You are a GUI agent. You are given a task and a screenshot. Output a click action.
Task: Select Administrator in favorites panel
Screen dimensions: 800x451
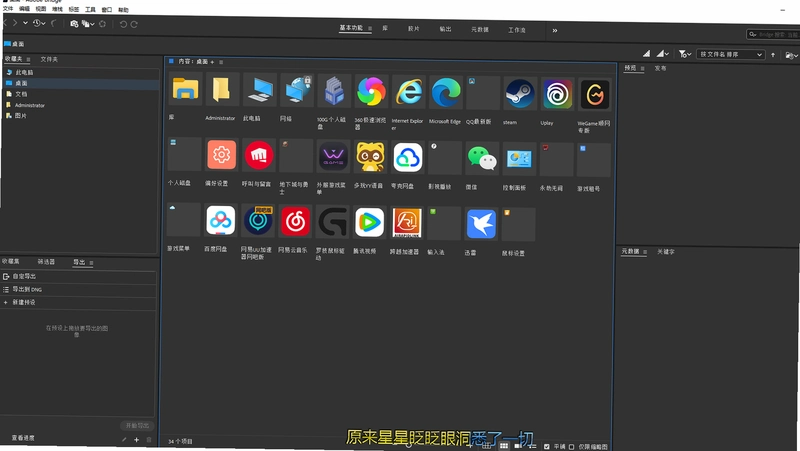point(30,105)
